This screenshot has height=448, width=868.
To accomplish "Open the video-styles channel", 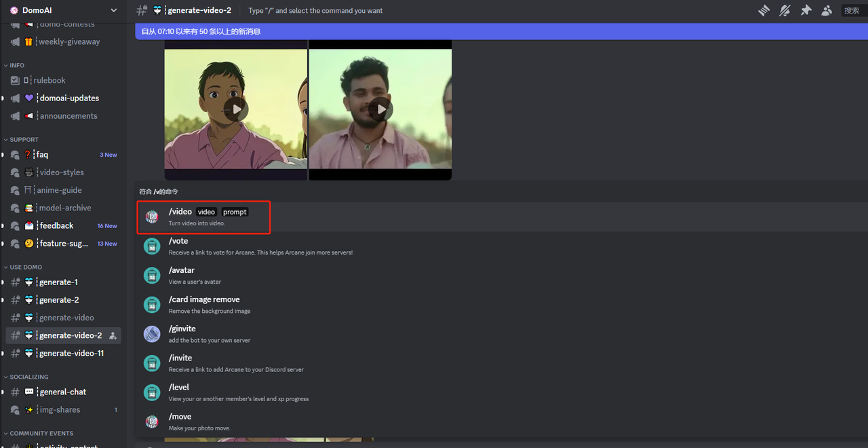I will pyautogui.click(x=63, y=172).
